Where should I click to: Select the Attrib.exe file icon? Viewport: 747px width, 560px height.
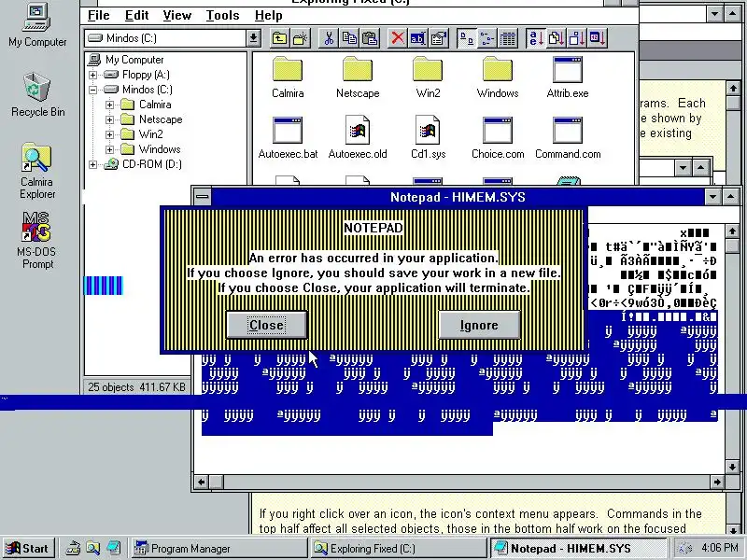pos(568,77)
